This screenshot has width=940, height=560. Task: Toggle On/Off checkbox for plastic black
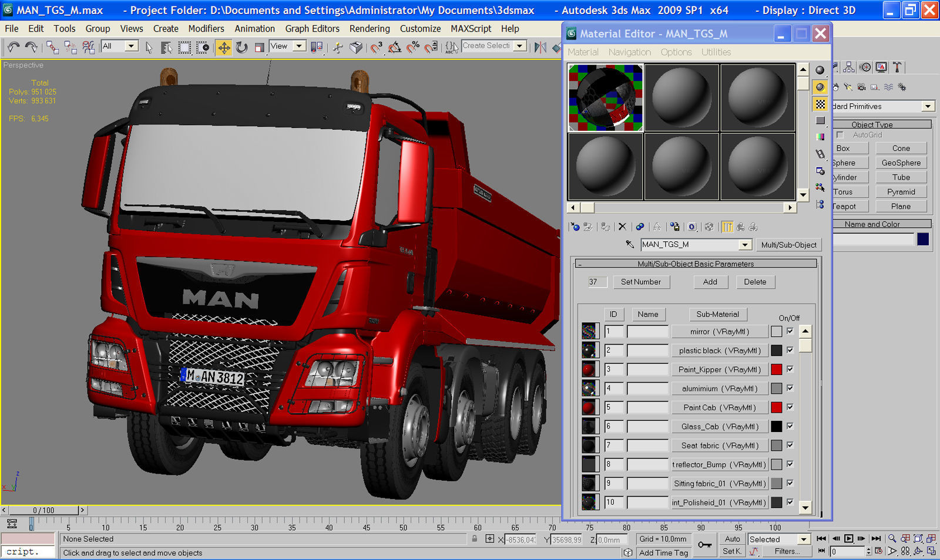pos(790,350)
